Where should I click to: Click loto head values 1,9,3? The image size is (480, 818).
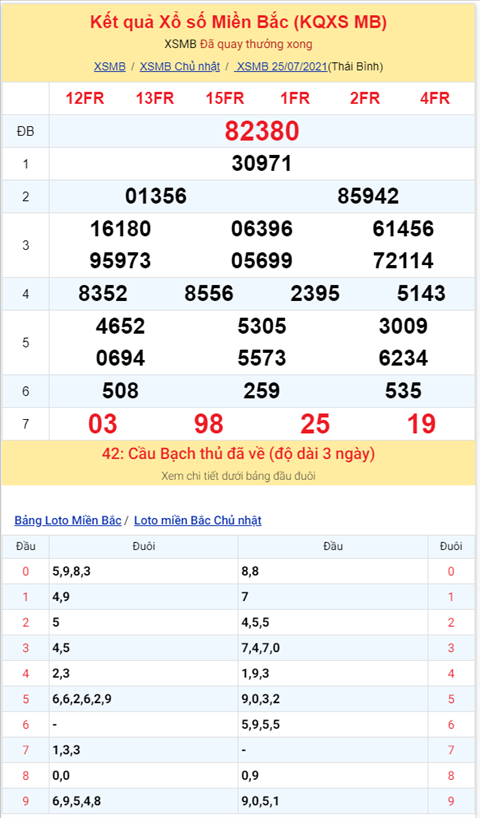point(255,673)
